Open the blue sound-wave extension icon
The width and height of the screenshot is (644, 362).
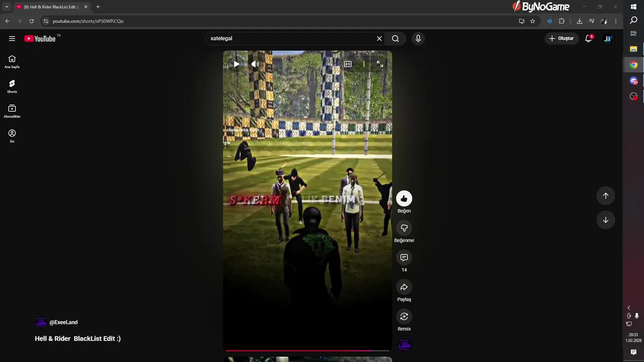click(549, 21)
